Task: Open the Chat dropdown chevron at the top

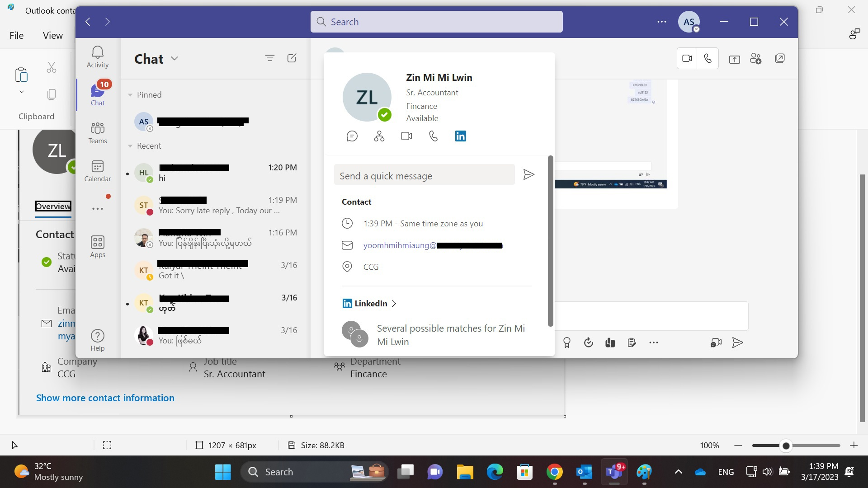Action: point(175,58)
